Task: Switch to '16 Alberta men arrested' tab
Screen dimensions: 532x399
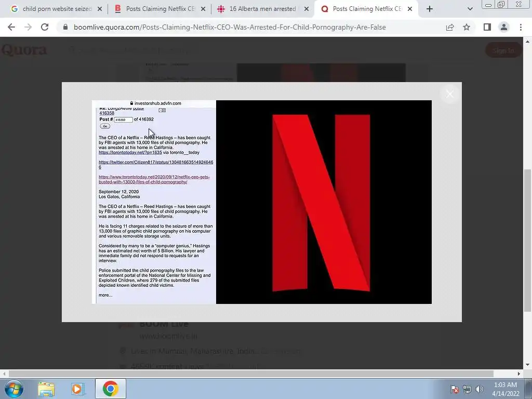Action: click(262, 9)
